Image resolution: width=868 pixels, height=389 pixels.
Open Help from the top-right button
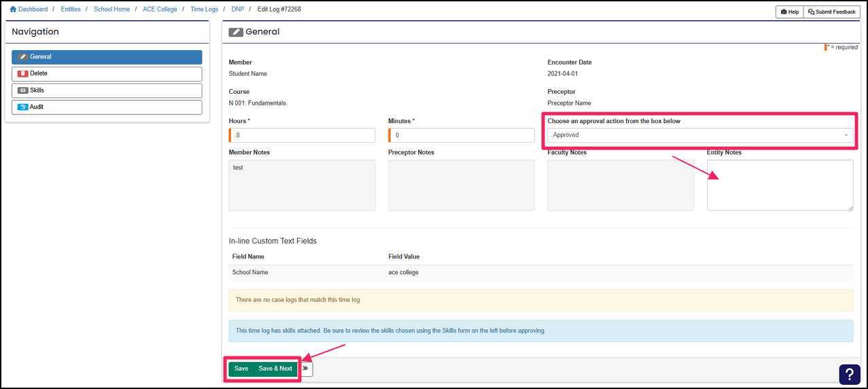point(789,12)
